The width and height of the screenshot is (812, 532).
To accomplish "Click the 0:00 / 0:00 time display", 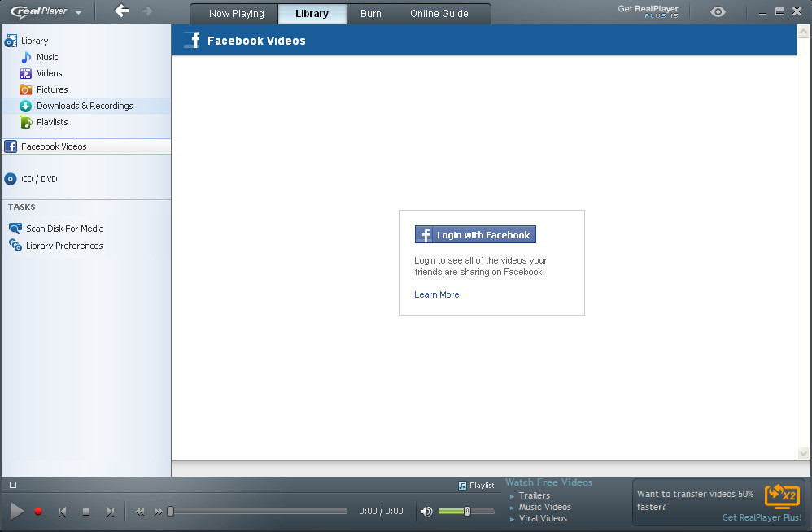I will (x=381, y=512).
